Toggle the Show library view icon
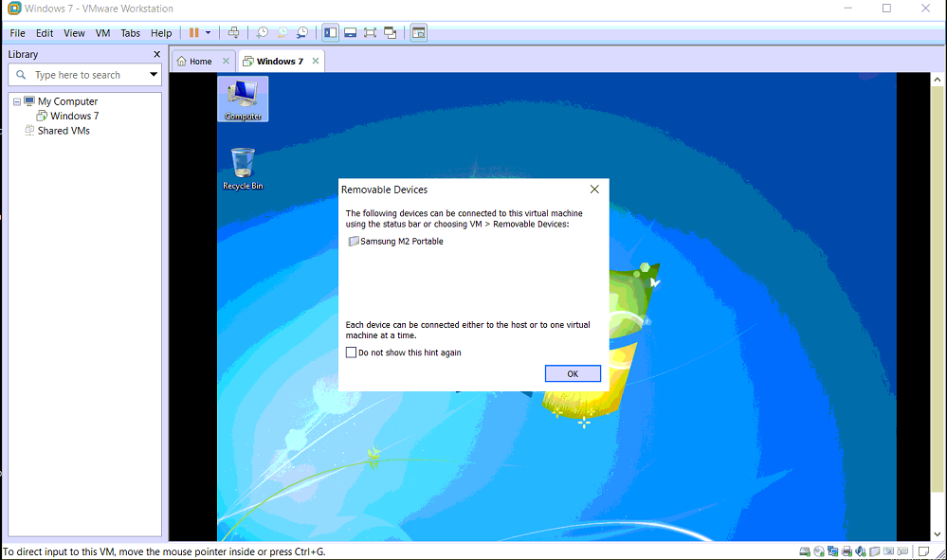The height and width of the screenshot is (560, 947). coord(331,32)
